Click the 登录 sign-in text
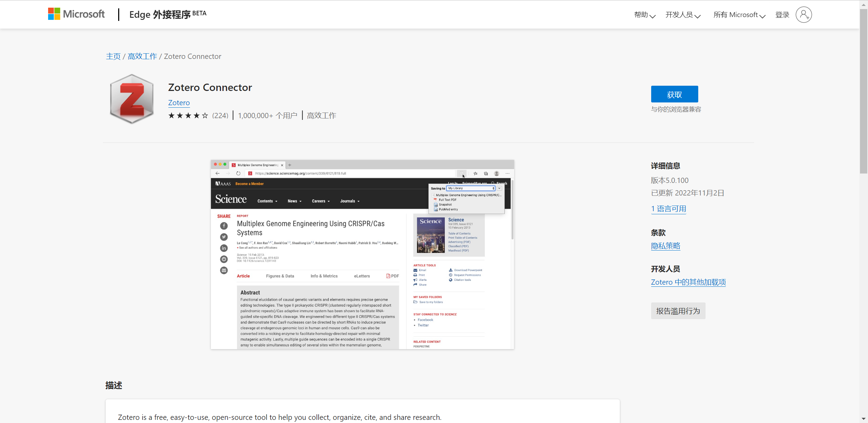 pyautogui.click(x=782, y=15)
